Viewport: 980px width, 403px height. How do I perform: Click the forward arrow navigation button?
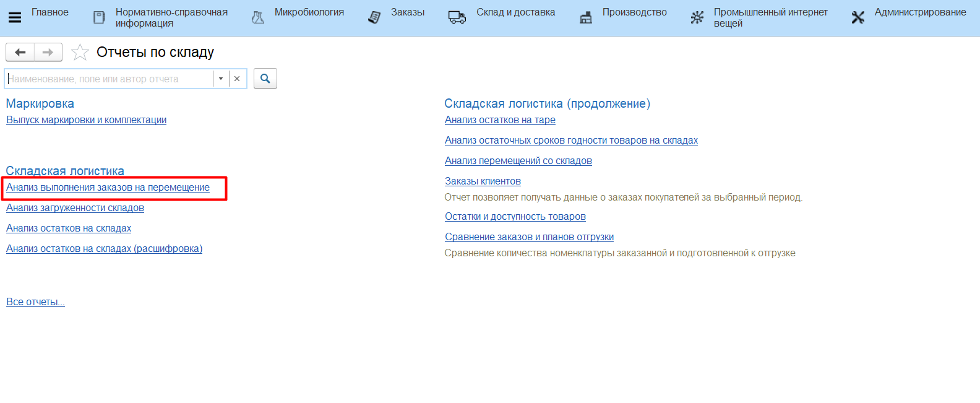click(x=48, y=53)
